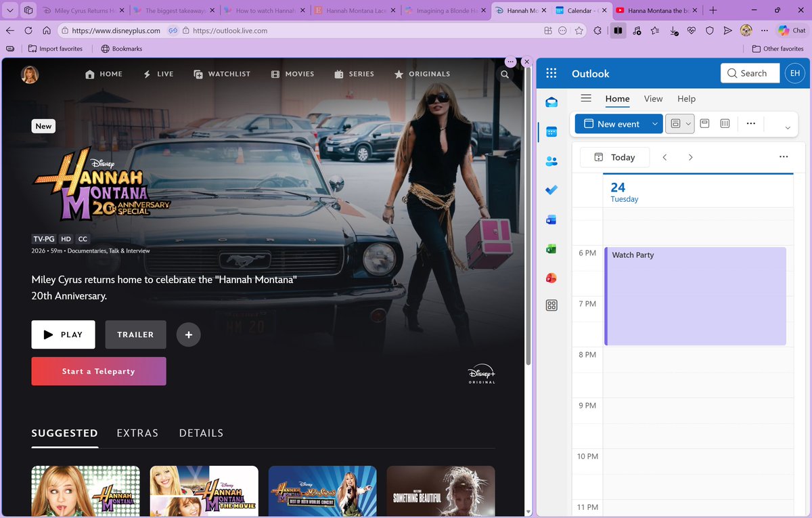The image size is (812, 518).
Task: Open Something Beautiful thumbnail
Action: tap(441, 491)
